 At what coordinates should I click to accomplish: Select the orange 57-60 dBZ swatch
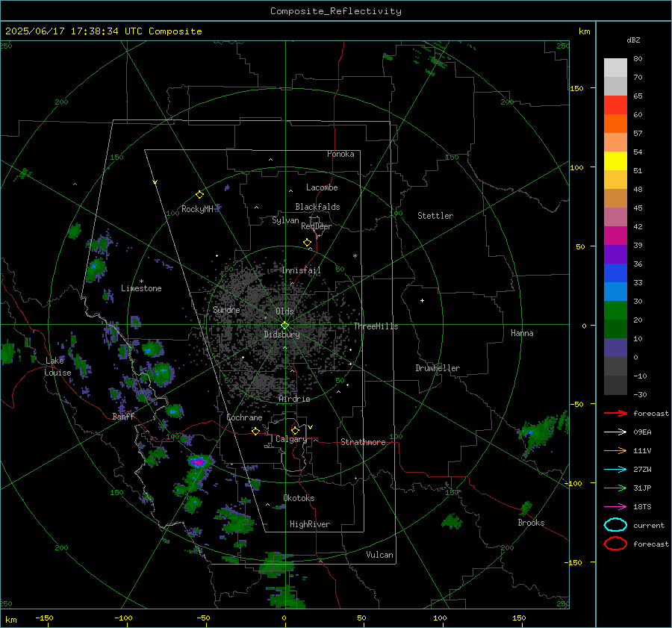pyautogui.click(x=615, y=124)
